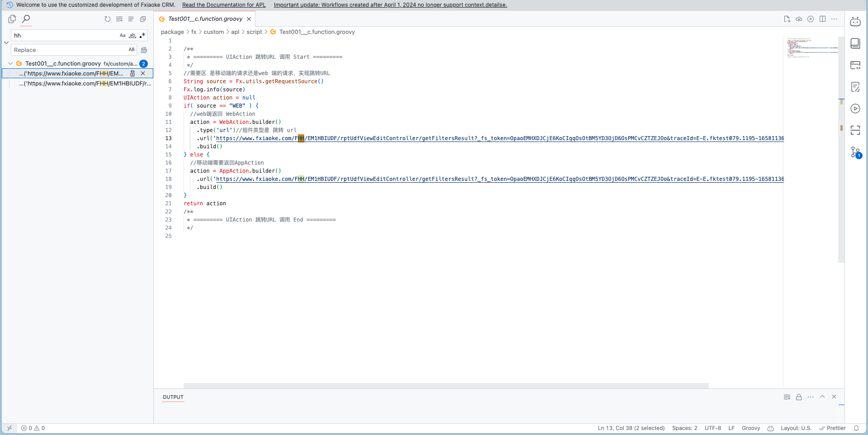Collapse Test001__c.function.groovy search results
868x435 pixels.
pyautogui.click(x=10, y=64)
